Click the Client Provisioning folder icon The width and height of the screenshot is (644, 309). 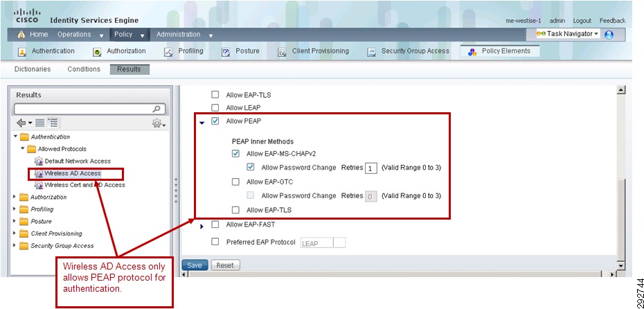tap(24, 233)
